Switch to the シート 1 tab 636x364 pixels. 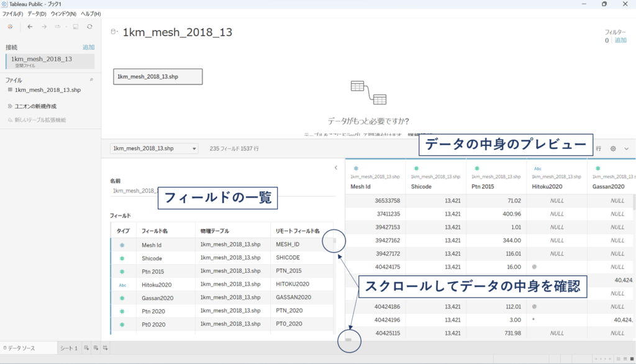pyautogui.click(x=68, y=348)
